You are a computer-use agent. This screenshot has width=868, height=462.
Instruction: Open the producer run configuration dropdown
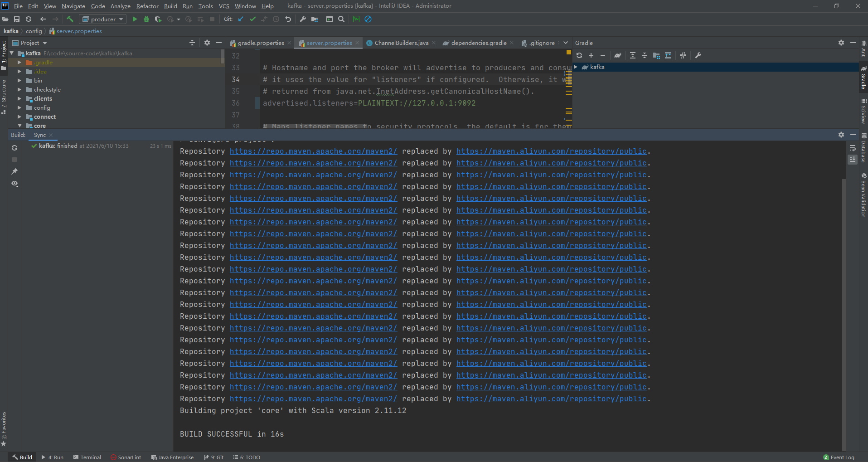click(x=103, y=19)
